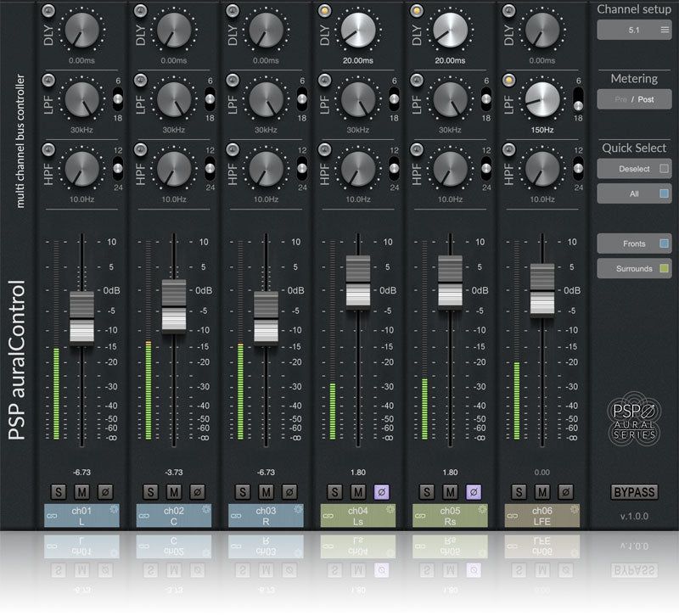Image resolution: width=679 pixels, height=616 pixels.
Task: Disable LPF power button on ch06
Action: pos(509,80)
